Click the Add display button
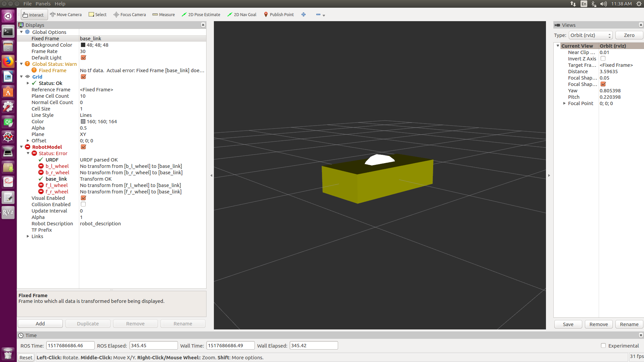Screen dimensions: 644x362 point(40,323)
